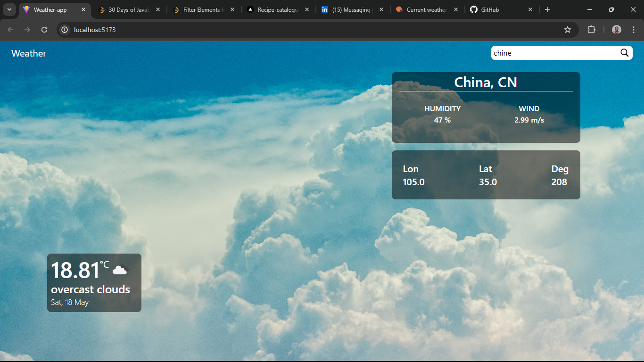
Task: Close the Current weather tab
Action: (456, 9)
